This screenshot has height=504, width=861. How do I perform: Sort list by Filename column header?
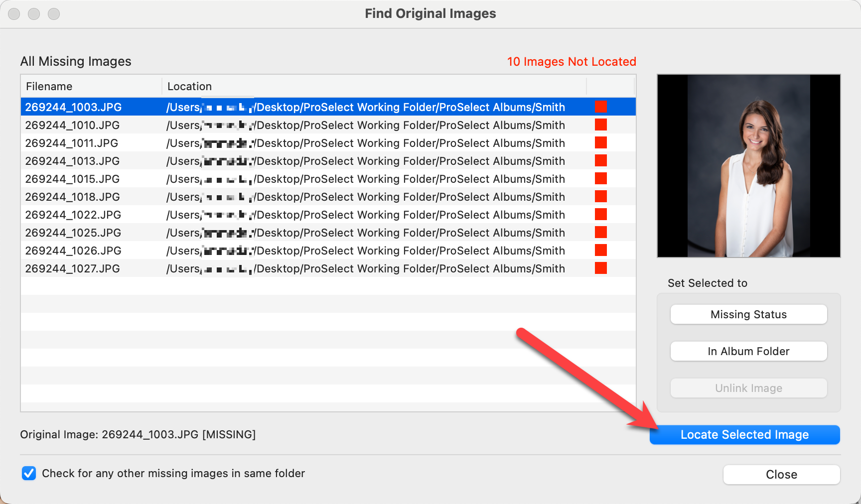click(49, 87)
